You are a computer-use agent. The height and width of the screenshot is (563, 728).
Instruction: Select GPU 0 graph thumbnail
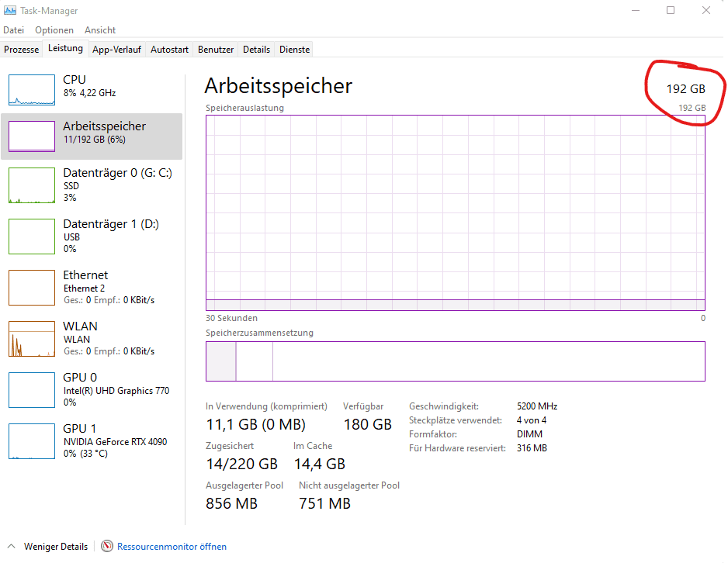pos(32,390)
